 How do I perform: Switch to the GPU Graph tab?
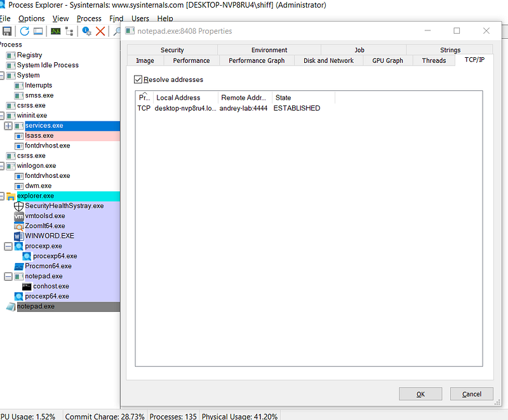(x=387, y=60)
